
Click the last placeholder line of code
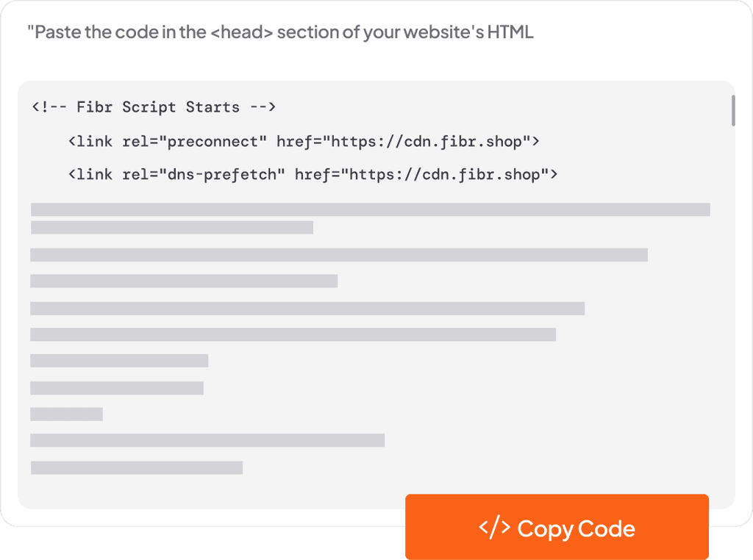pos(136,466)
